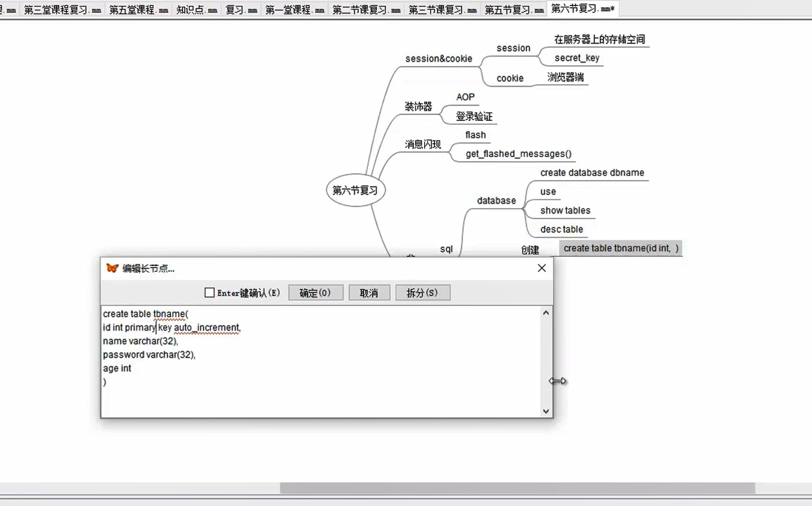This screenshot has width=812, height=506.
Task: Click the butterfly icon on the dialog title bar
Action: (x=111, y=268)
